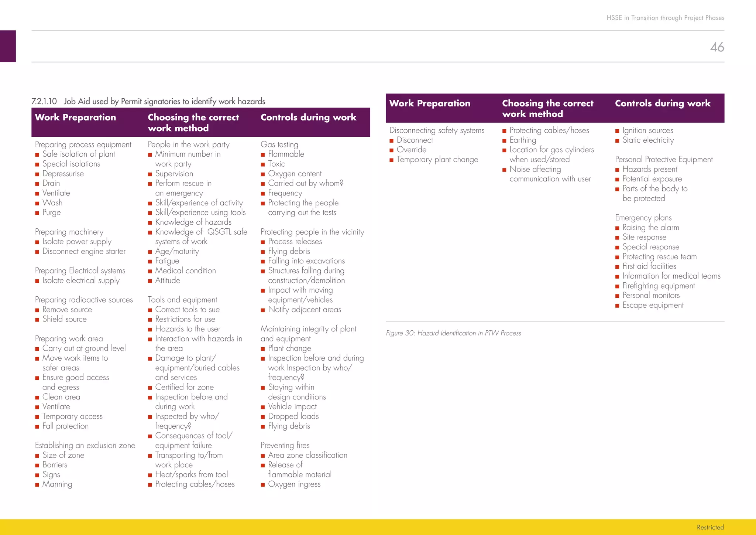The image size is (756, 535).
Task: Click the section heading 7.2.1.10 Job Aid
Action: tap(148, 101)
